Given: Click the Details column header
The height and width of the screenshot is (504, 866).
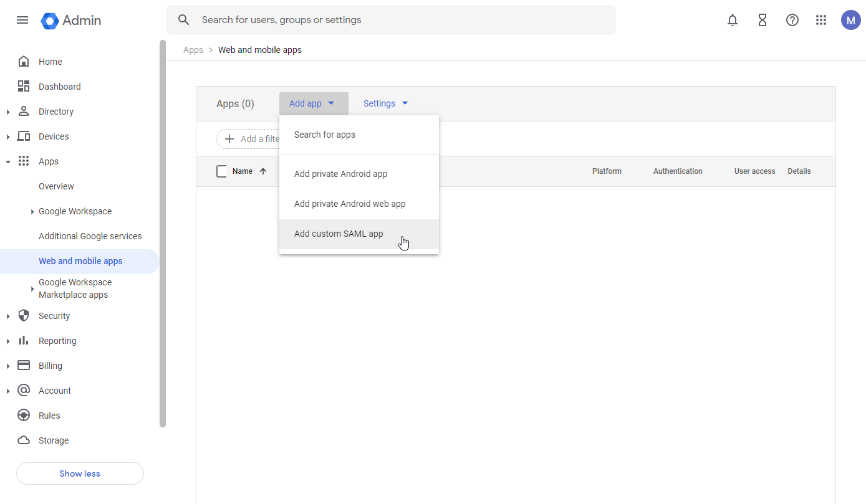Looking at the screenshot, I should click(799, 171).
